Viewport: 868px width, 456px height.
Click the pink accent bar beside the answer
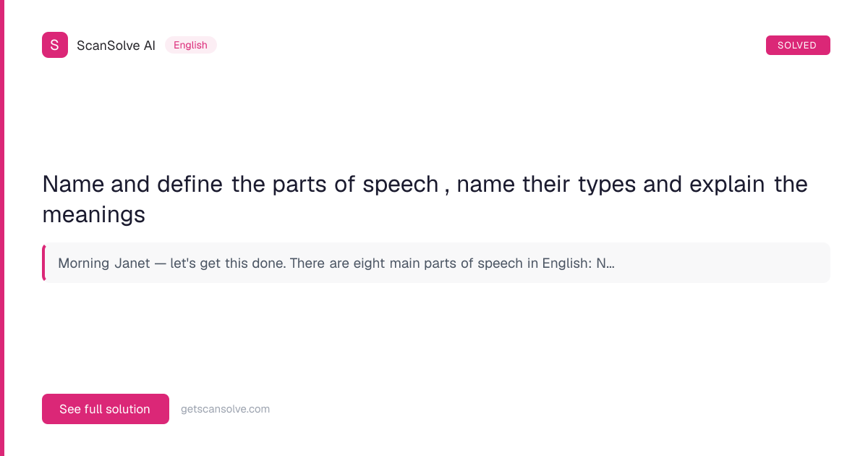pos(44,263)
